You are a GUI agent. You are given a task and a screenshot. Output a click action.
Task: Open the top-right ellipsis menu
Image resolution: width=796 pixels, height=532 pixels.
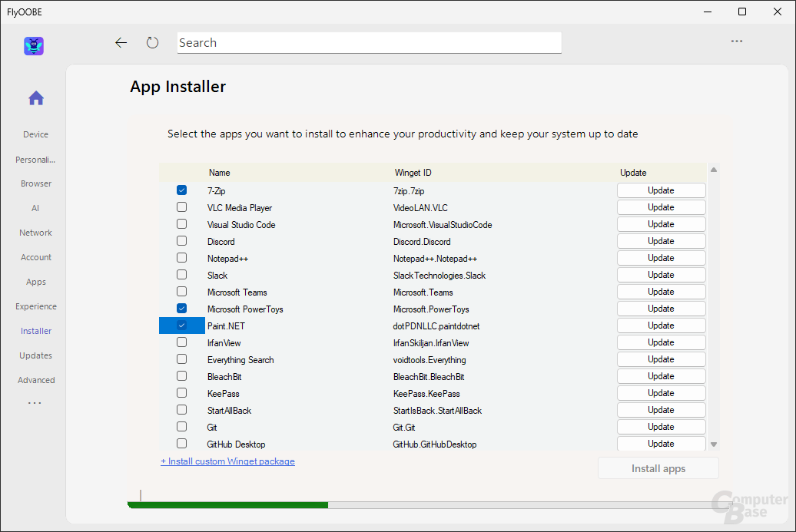pos(737,41)
